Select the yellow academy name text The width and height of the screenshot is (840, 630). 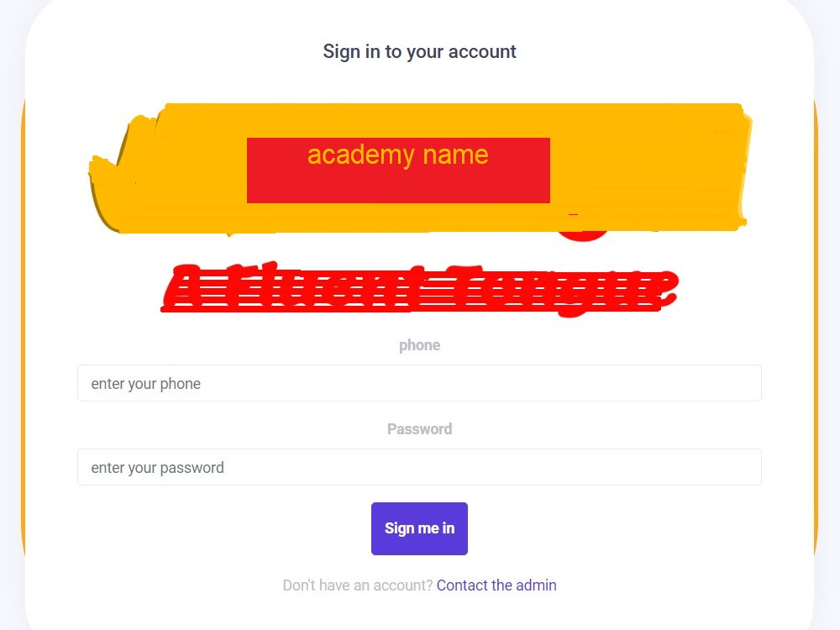tap(398, 155)
